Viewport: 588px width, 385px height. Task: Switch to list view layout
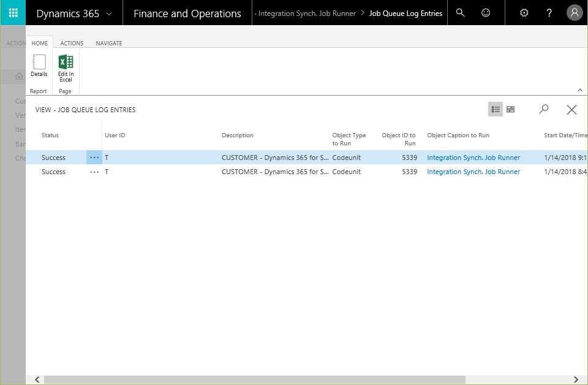496,109
